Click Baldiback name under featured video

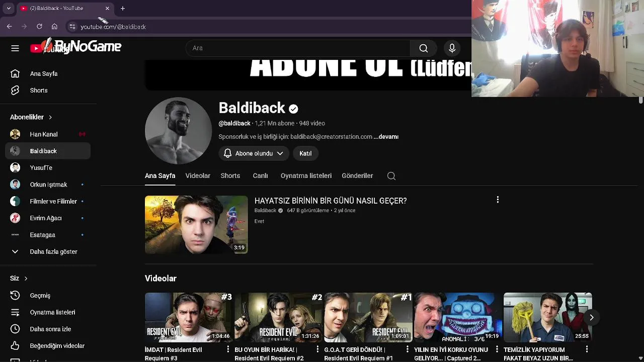tap(265, 211)
